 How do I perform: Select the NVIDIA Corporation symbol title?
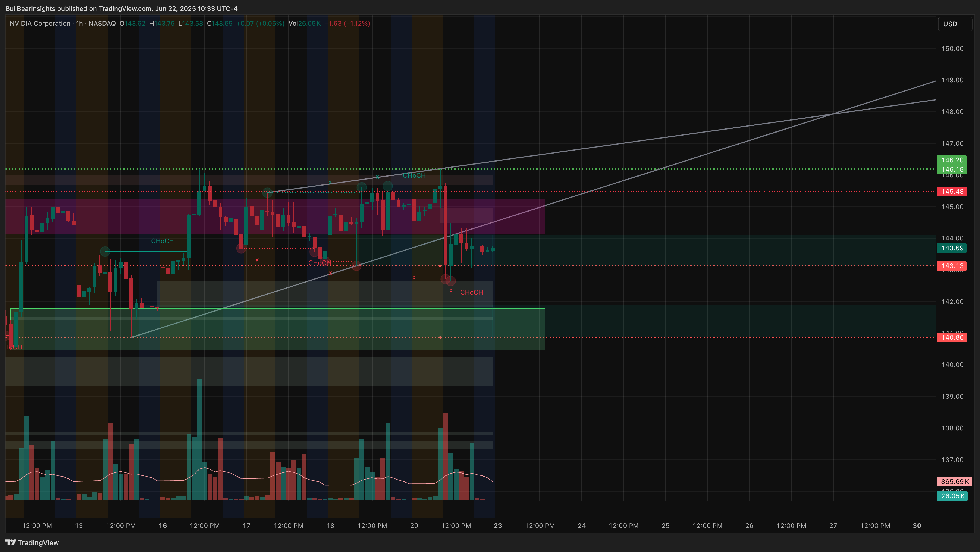(40, 23)
